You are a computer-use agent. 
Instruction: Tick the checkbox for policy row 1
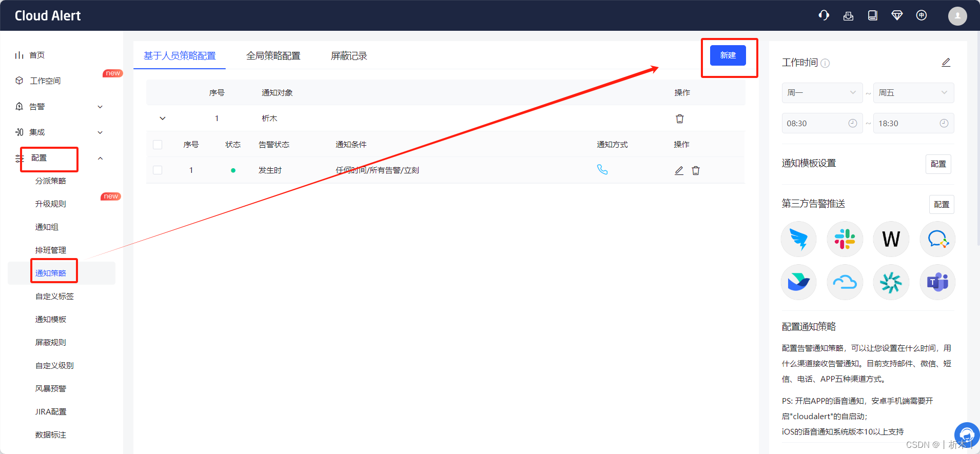(x=158, y=170)
